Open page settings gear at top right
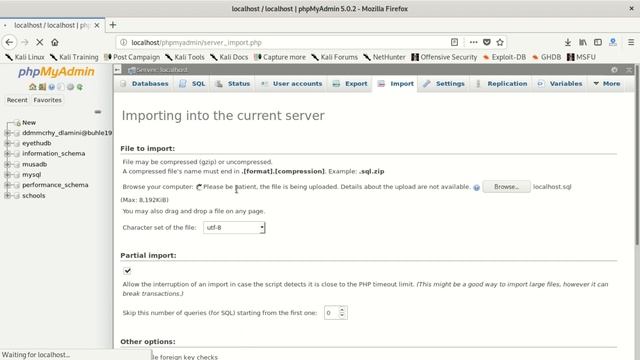Screen dimensions: 640x360 [614, 70]
